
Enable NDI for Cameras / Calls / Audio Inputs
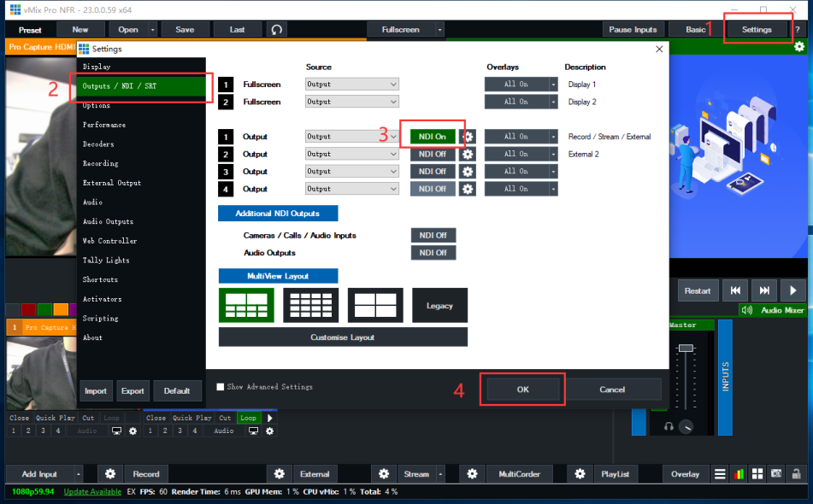coord(433,236)
